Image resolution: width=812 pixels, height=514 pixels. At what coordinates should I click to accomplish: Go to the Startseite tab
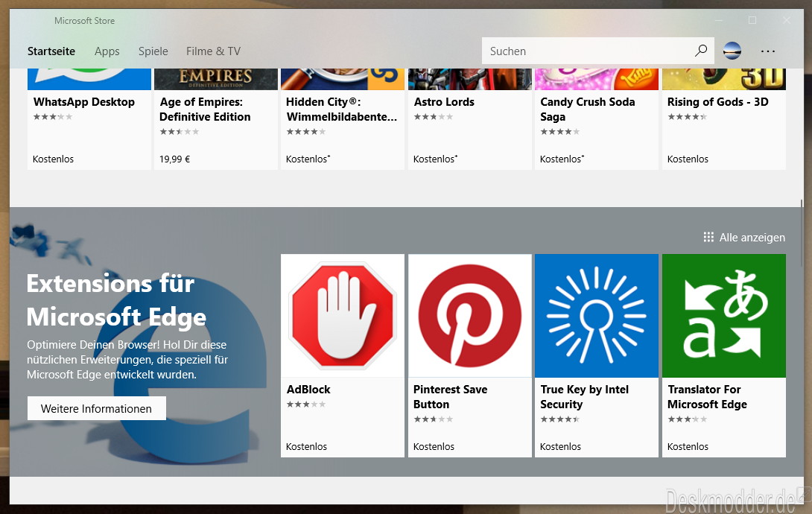tap(51, 51)
